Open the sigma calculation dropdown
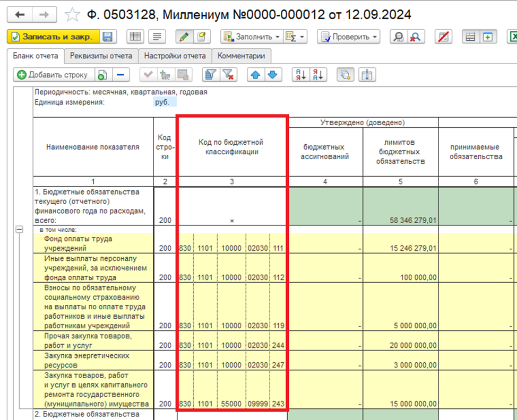Image resolution: width=517 pixels, height=420 pixels. [x=296, y=37]
